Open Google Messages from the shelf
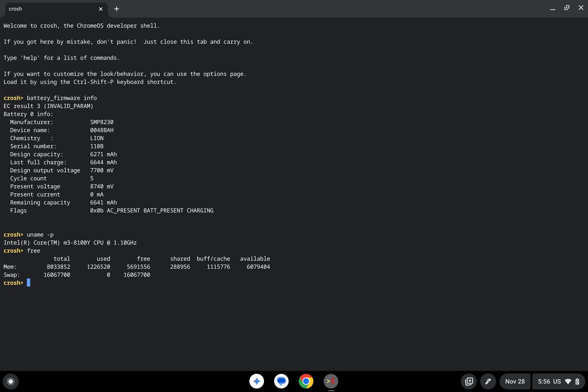The height and width of the screenshot is (392, 588). click(281, 381)
